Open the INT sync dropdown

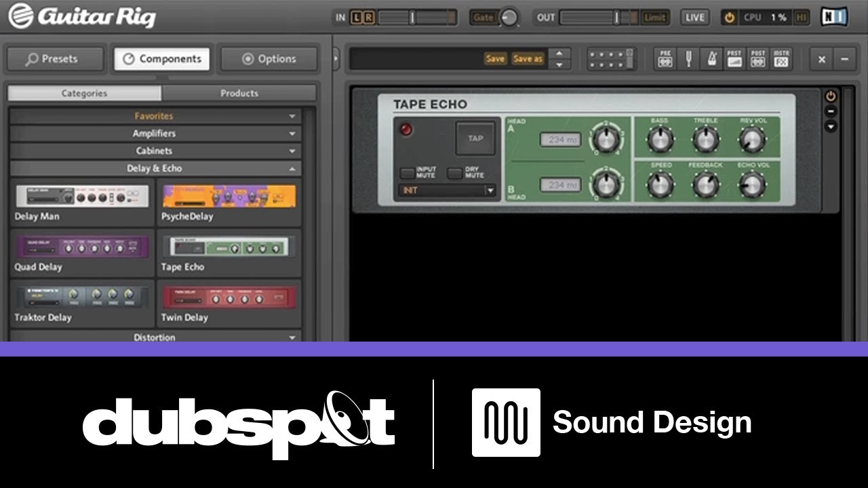point(448,190)
